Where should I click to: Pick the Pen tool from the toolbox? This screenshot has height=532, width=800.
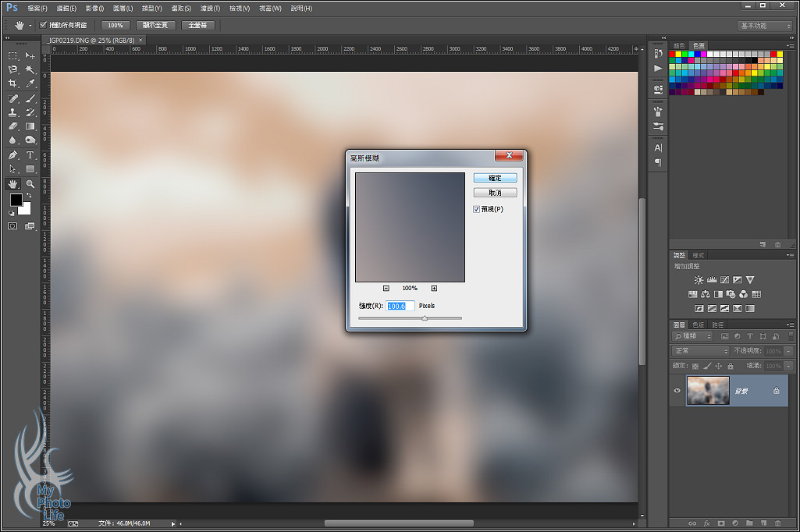(13, 155)
